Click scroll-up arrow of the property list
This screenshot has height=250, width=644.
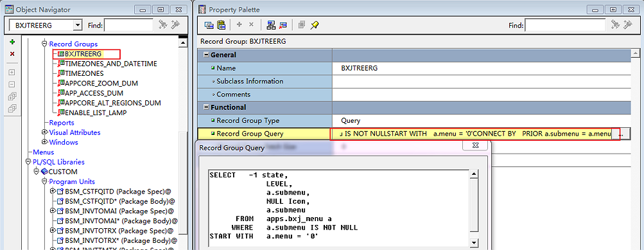(x=635, y=53)
